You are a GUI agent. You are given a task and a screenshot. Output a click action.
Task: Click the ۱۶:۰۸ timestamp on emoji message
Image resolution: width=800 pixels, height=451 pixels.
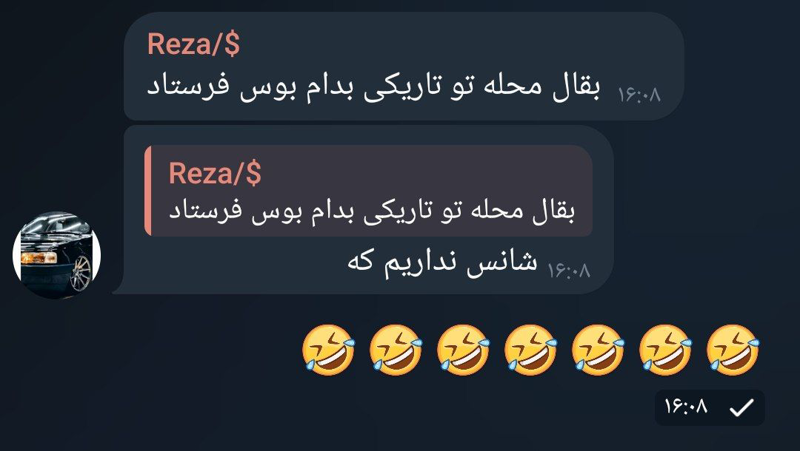[x=686, y=407]
